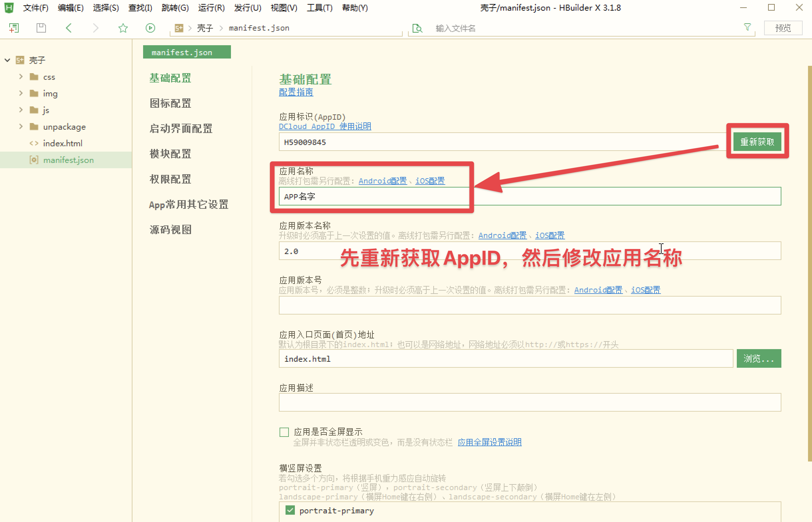The height and width of the screenshot is (522, 812).
Task: Click the save file toolbar icon
Action: [x=41, y=28]
